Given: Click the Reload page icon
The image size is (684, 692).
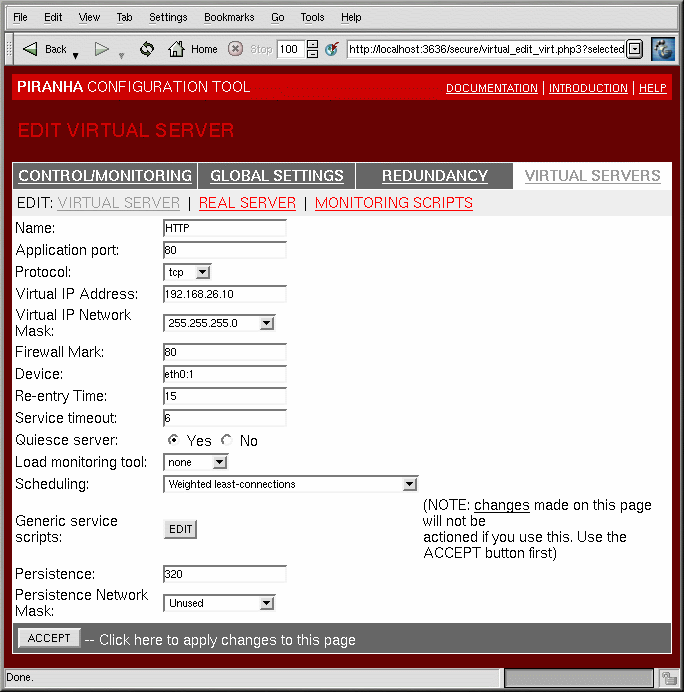Looking at the screenshot, I should [147, 49].
